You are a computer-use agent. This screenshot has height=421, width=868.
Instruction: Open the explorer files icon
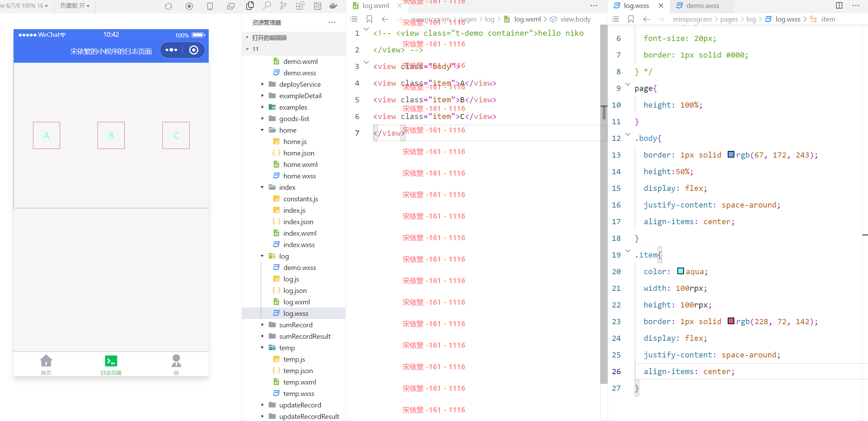[x=250, y=6]
